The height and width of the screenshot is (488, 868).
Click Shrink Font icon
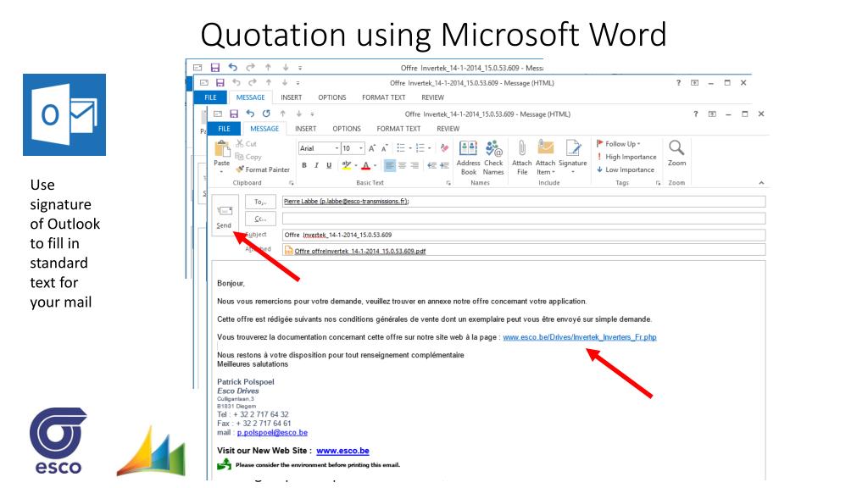coord(384,148)
